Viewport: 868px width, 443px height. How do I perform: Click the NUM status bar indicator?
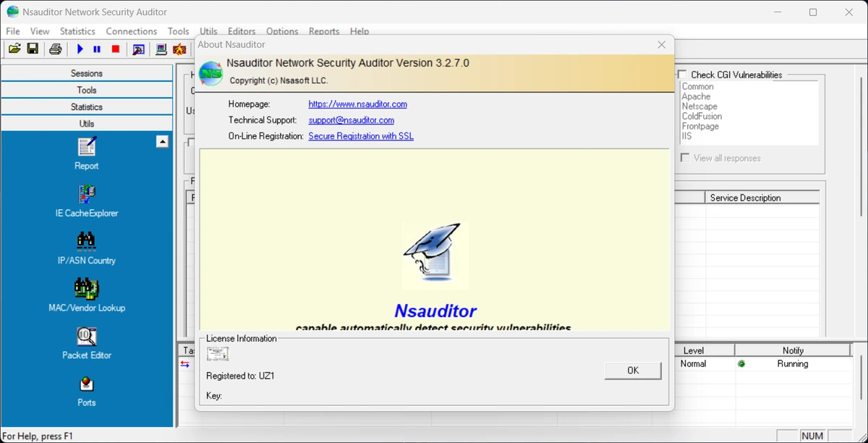click(812, 436)
